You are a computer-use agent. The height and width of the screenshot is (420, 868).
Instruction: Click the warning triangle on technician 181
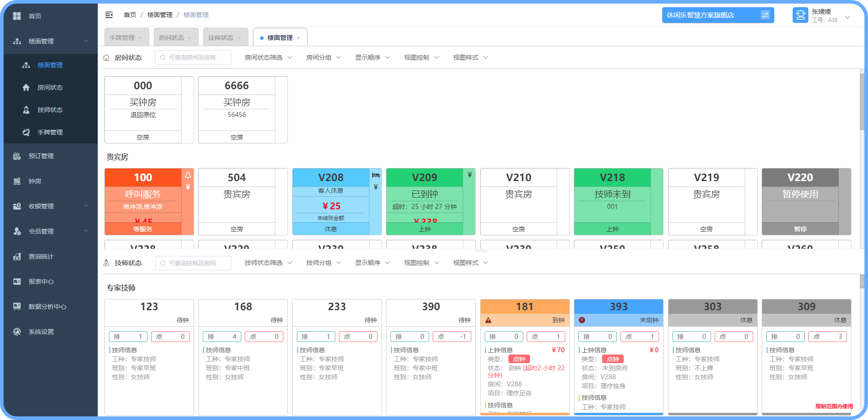488,320
